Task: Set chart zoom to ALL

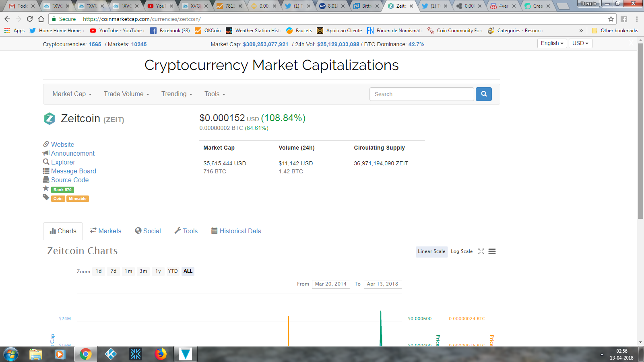Action: (x=188, y=271)
